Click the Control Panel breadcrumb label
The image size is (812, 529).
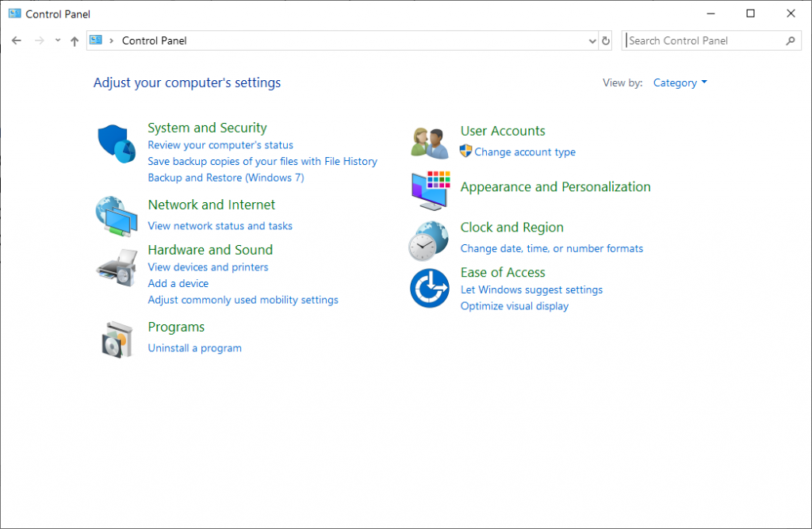point(154,40)
